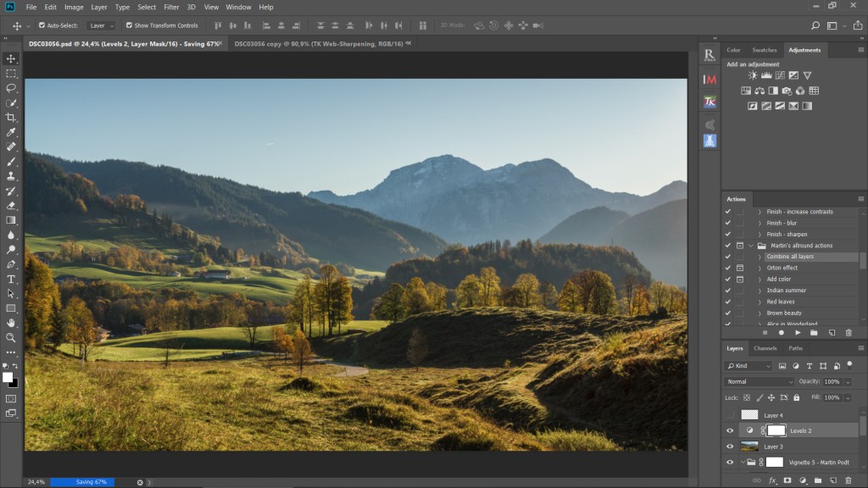Open the Normal blend mode dropdown

coord(759,381)
